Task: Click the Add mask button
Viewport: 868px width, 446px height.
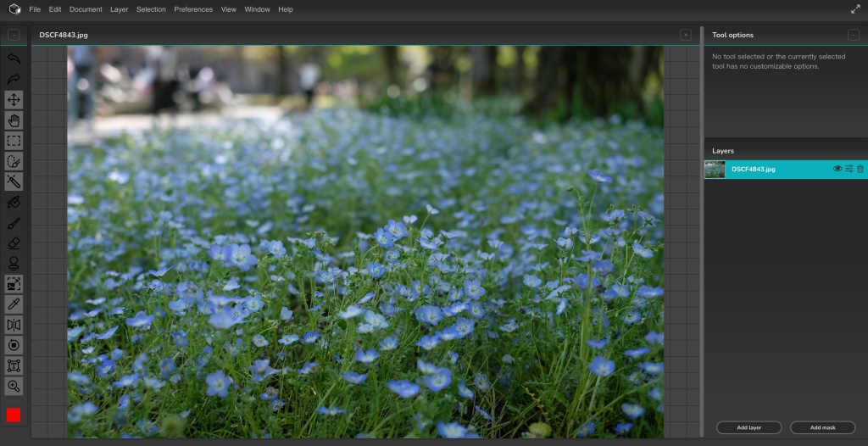Action: (x=822, y=427)
